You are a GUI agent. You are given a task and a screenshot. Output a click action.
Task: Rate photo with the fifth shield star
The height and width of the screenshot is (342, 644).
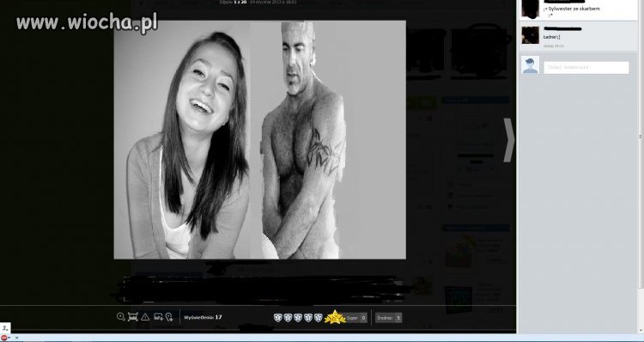click(x=318, y=317)
